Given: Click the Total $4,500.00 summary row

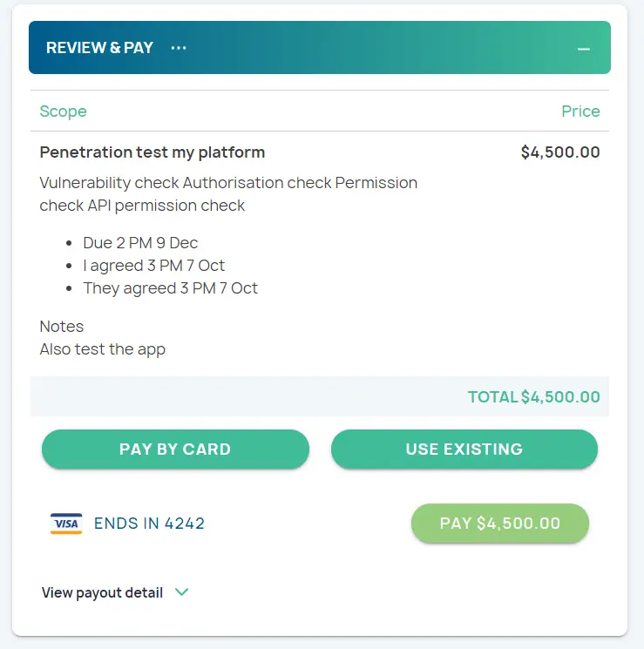Looking at the screenshot, I should pos(533,397).
